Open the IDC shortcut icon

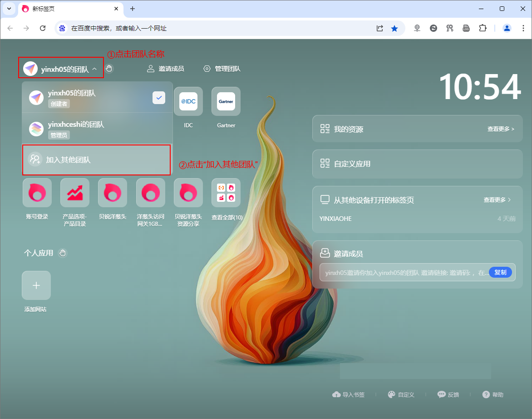188,101
